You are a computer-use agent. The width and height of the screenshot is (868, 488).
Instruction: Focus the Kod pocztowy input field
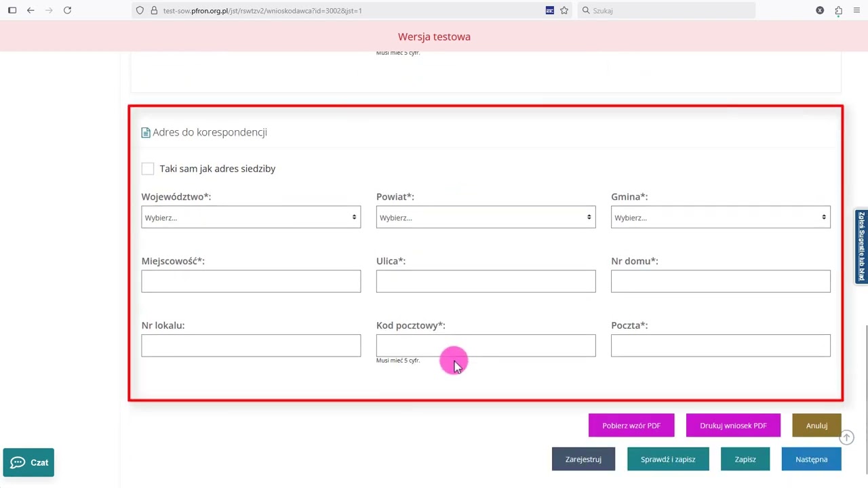pyautogui.click(x=486, y=346)
